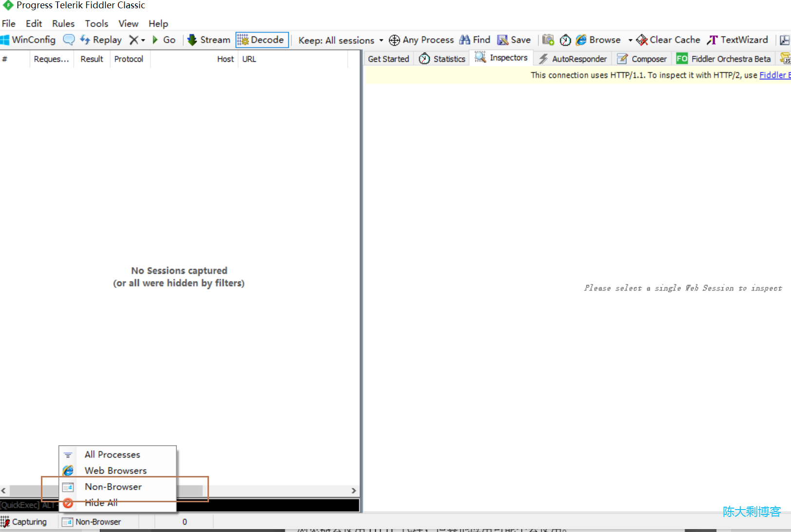The height and width of the screenshot is (532, 791).
Task: Switch to AutoResponder tab
Action: pos(573,59)
